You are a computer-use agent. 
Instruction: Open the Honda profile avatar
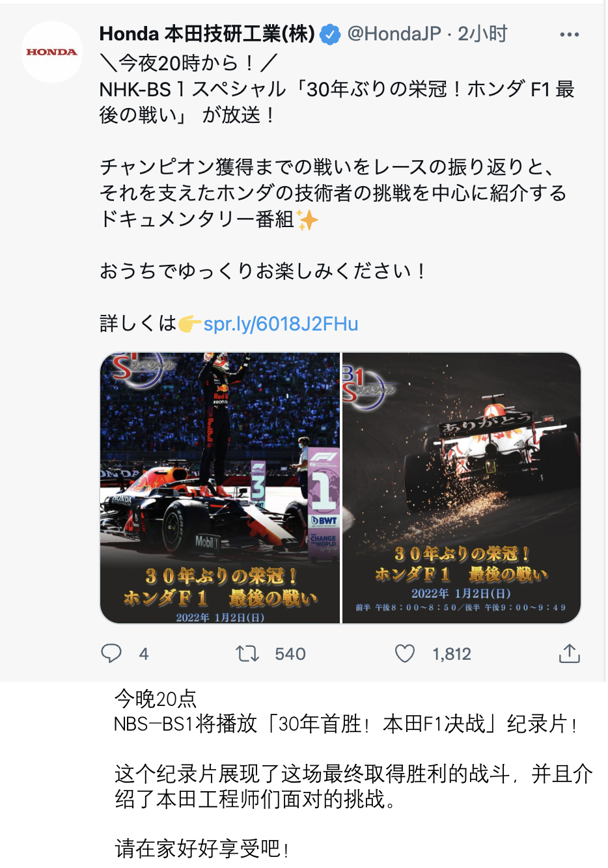point(51,52)
